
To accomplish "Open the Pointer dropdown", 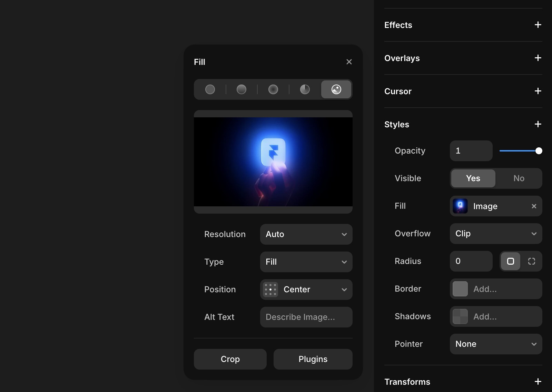I will (496, 344).
